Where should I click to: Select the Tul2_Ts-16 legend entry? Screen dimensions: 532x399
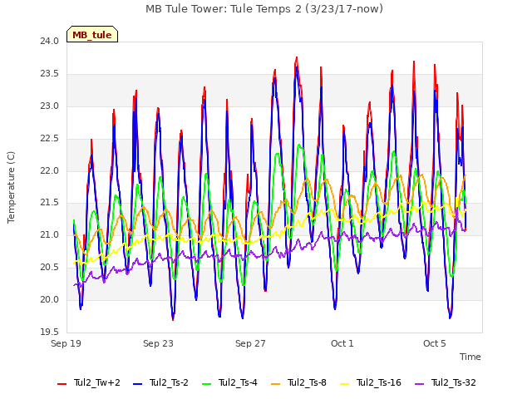[x=371, y=382]
